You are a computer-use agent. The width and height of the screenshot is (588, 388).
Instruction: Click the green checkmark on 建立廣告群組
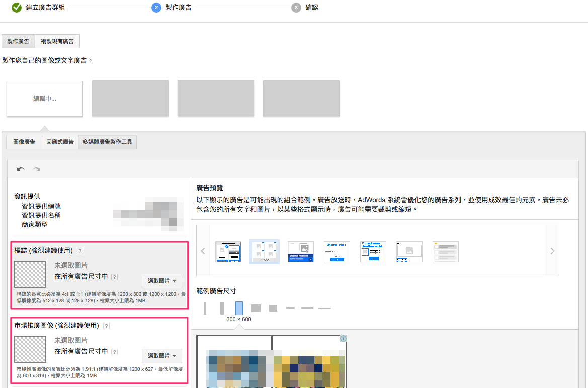(x=17, y=8)
